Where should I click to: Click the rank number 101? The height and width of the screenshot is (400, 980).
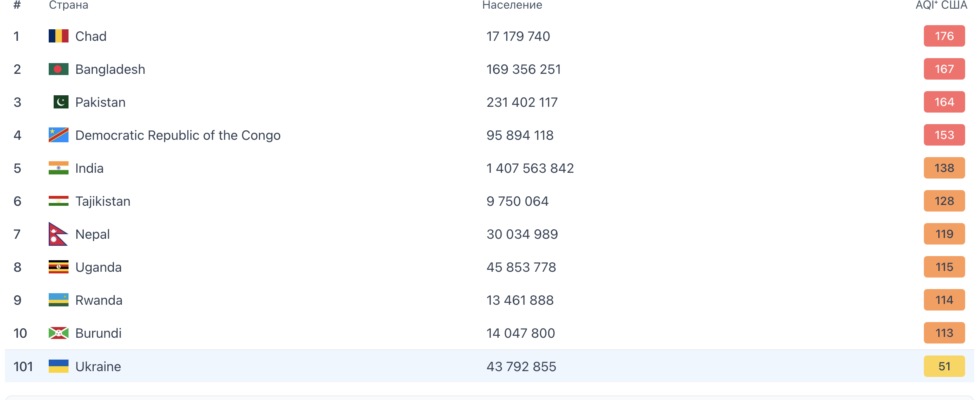coord(23,367)
